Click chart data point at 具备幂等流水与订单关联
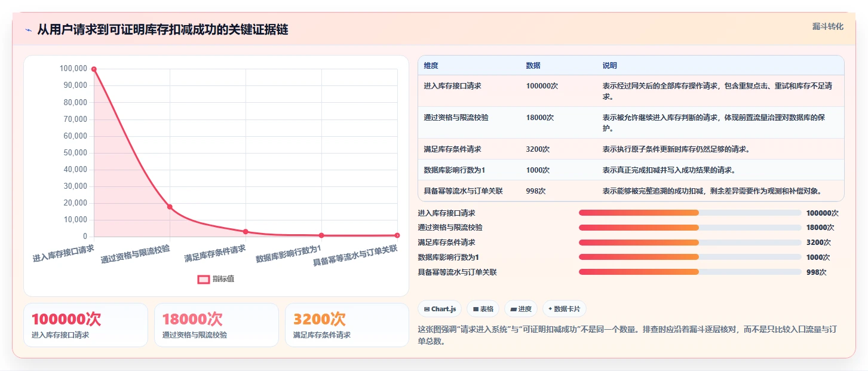The height and width of the screenshot is (371, 868). (397, 235)
